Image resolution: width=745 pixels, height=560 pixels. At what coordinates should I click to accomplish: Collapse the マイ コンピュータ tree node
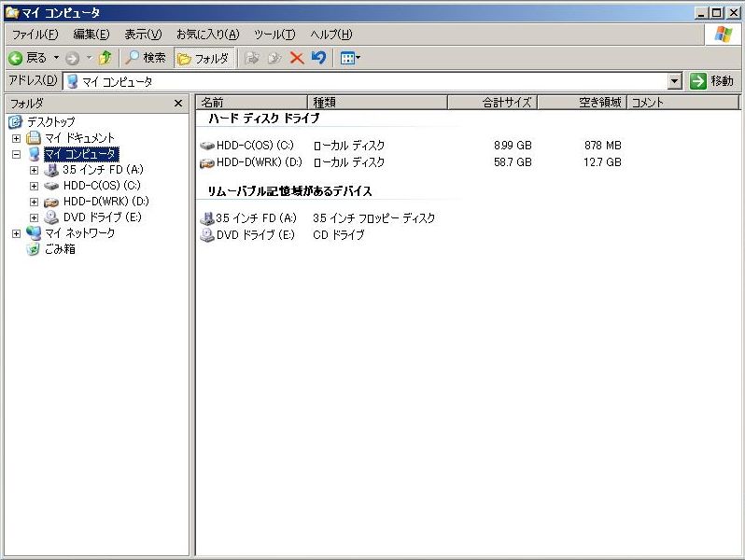(x=16, y=154)
